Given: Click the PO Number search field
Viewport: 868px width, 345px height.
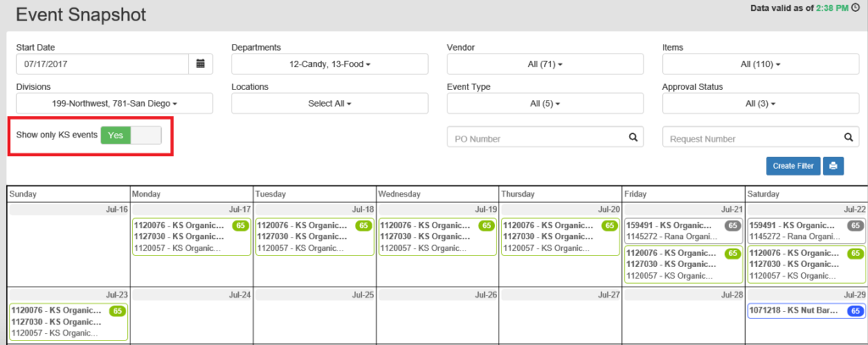Looking at the screenshot, I should coord(534,137).
